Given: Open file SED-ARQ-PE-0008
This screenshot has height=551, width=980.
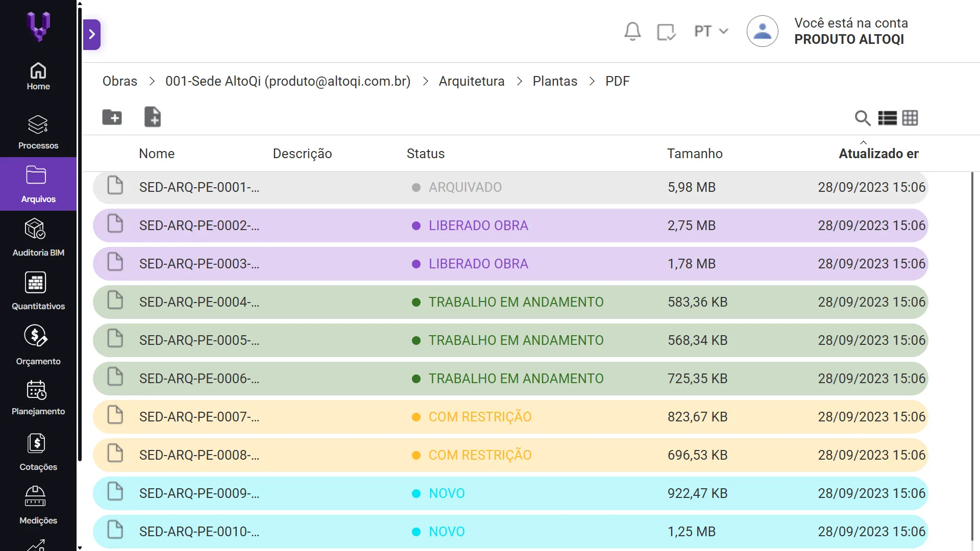Looking at the screenshot, I should [199, 455].
